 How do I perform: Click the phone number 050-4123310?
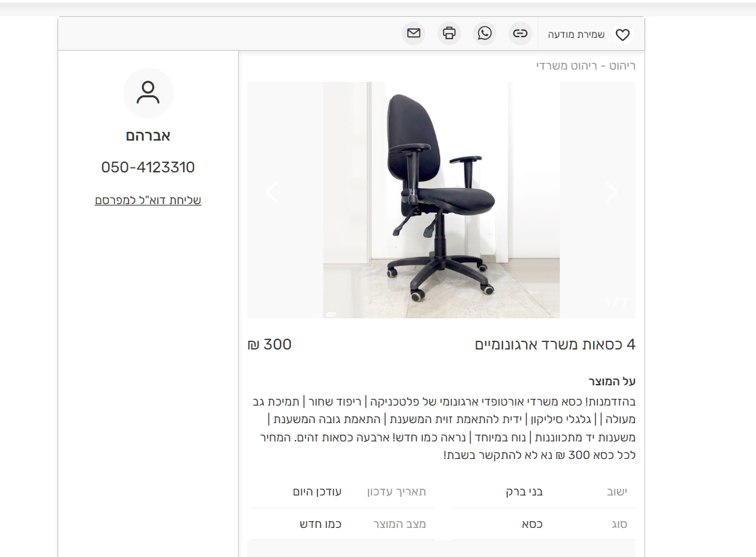click(148, 167)
